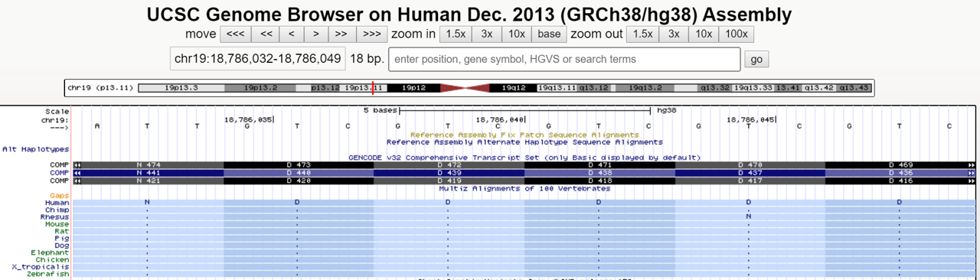Nudge view left with the < button
The height and width of the screenshot is (280, 980).
(x=291, y=34)
